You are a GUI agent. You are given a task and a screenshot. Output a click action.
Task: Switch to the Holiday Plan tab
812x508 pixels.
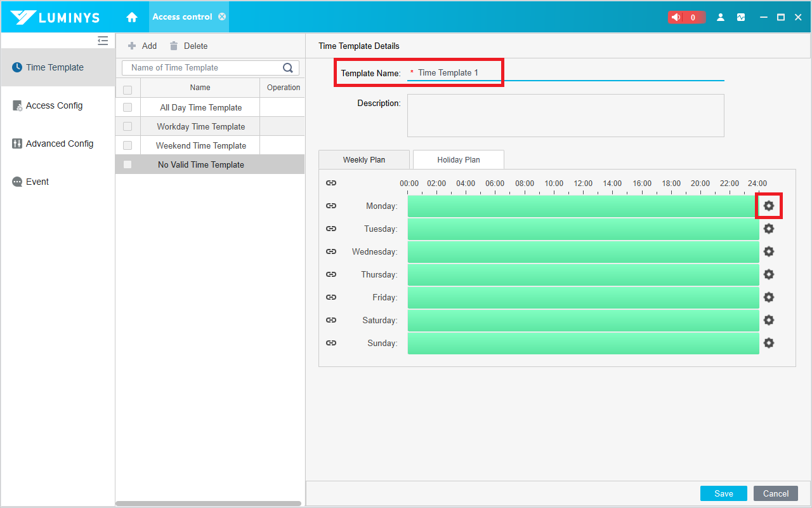[458, 160]
